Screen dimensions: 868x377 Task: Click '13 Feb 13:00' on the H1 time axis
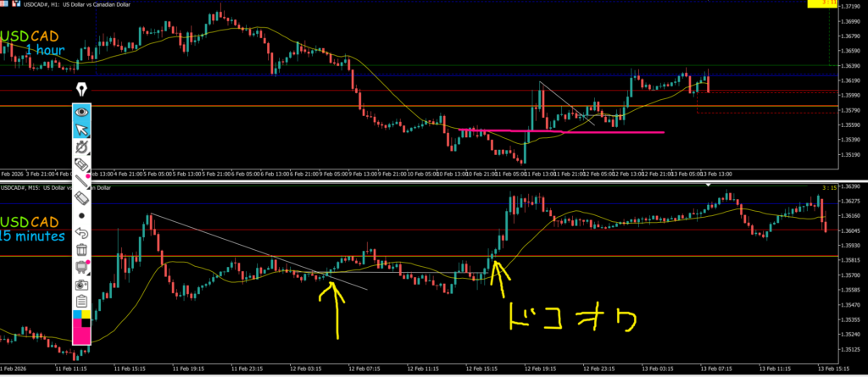(x=716, y=174)
